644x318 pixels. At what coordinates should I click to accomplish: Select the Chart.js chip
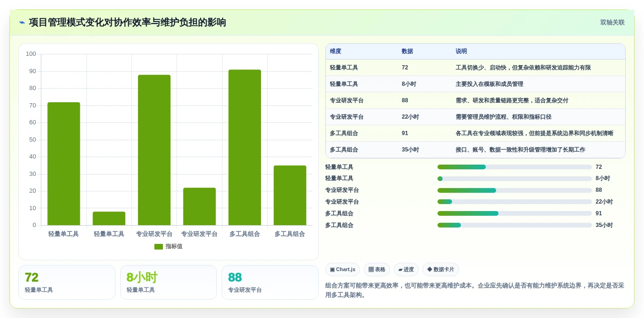pyautogui.click(x=343, y=270)
